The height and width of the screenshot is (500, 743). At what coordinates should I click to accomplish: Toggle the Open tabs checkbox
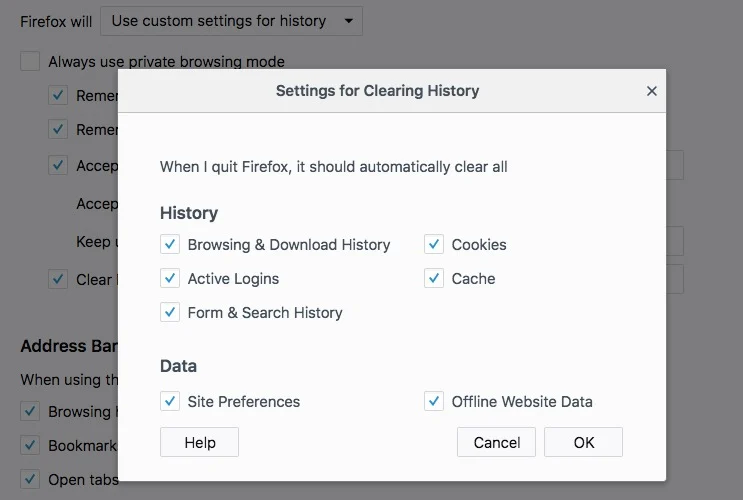click(31, 479)
